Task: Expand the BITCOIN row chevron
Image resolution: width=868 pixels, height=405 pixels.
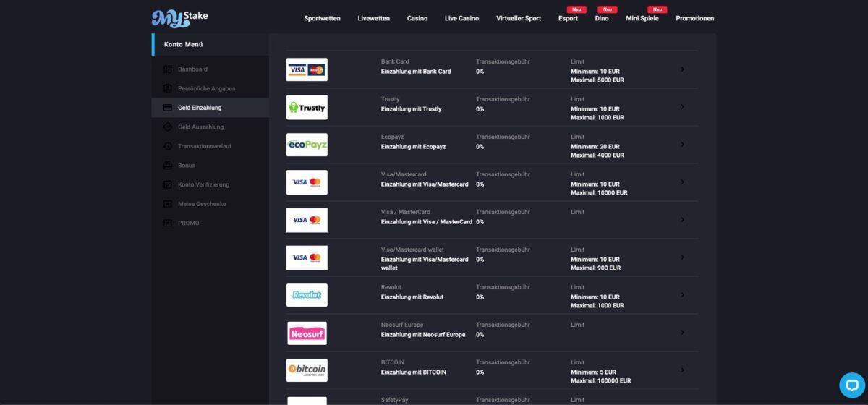Action: click(683, 370)
